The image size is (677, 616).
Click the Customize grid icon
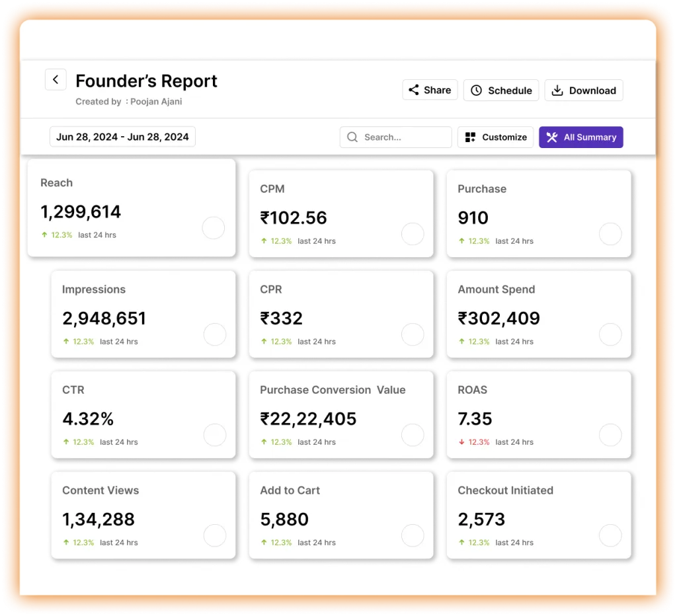pos(471,137)
